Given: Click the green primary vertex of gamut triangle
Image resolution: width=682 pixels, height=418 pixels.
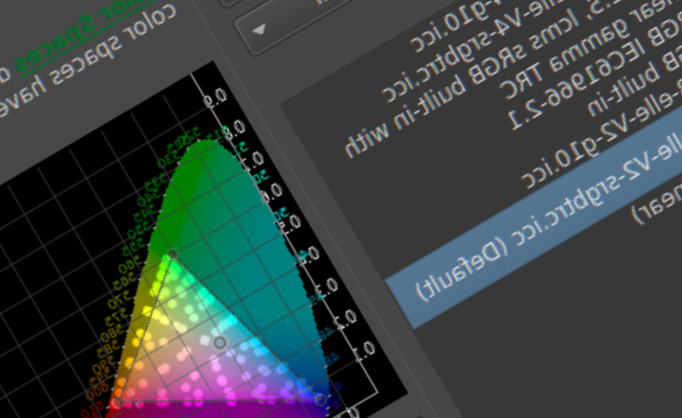Looking at the screenshot, I should coord(172,255).
